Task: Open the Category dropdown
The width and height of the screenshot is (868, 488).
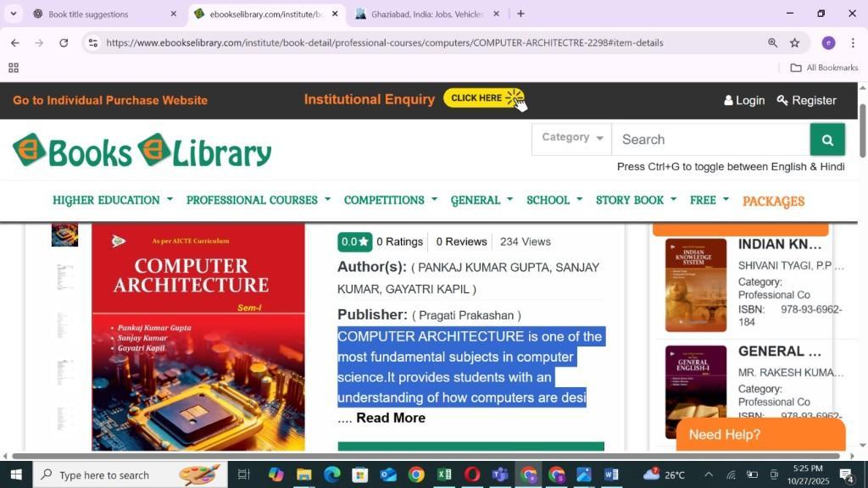Action: tap(571, 138)
